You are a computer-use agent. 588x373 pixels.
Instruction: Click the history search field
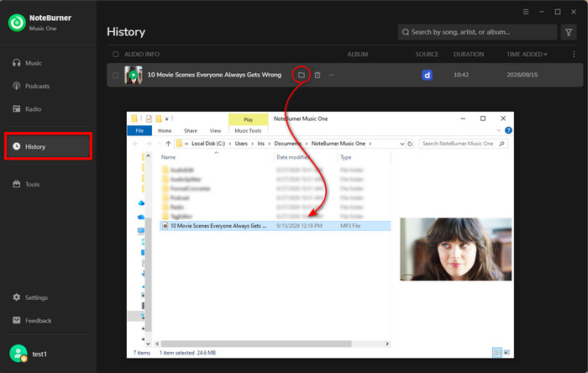(x=477, y=32)
